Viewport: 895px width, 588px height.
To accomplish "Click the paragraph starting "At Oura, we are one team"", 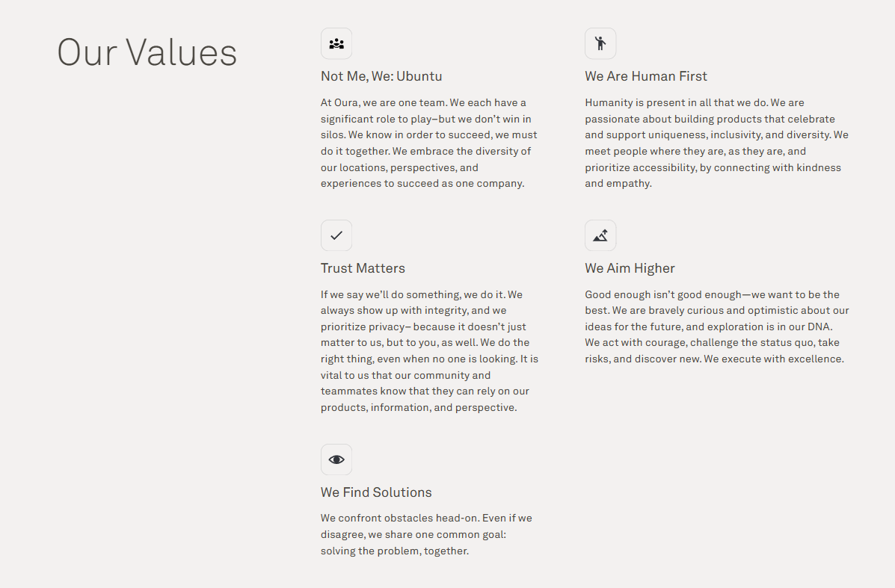I will click(428, 143).
